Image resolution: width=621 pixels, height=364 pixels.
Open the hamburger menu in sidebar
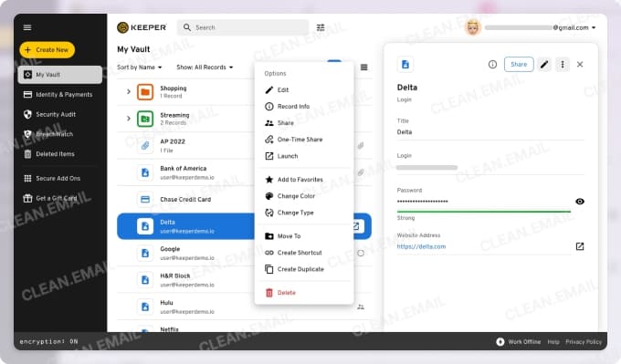27,27
